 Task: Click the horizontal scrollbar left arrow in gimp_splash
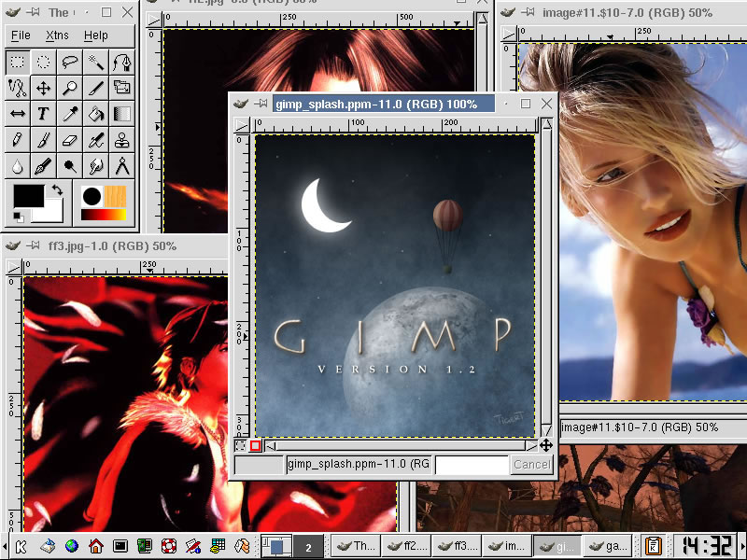[x=270, y=446]
